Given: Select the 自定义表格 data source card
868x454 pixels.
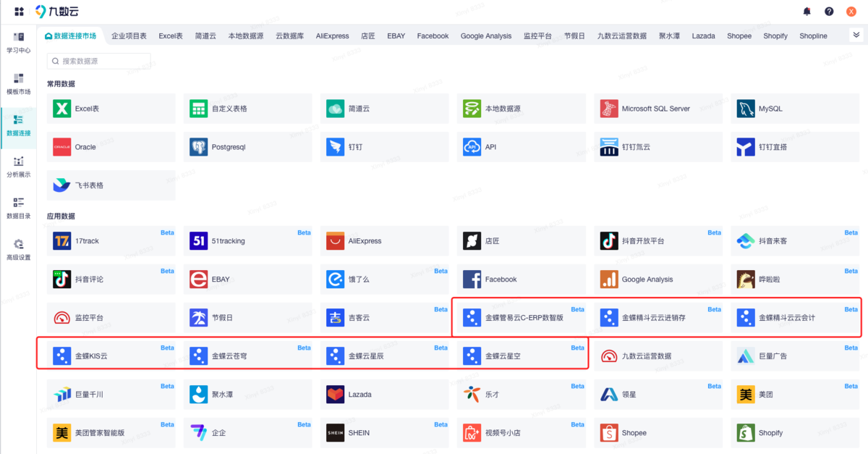Looking at the screenshot, I should (248, 109).
